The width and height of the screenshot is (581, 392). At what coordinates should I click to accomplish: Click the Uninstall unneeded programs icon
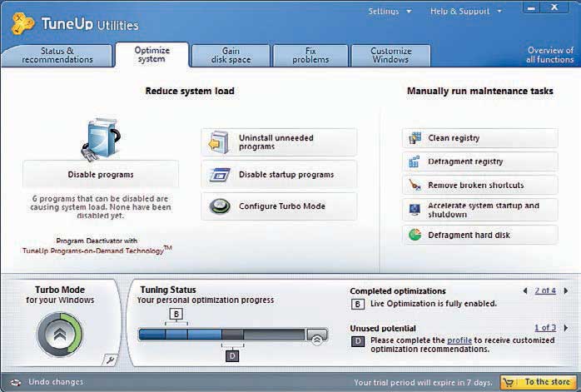point(219,142)
